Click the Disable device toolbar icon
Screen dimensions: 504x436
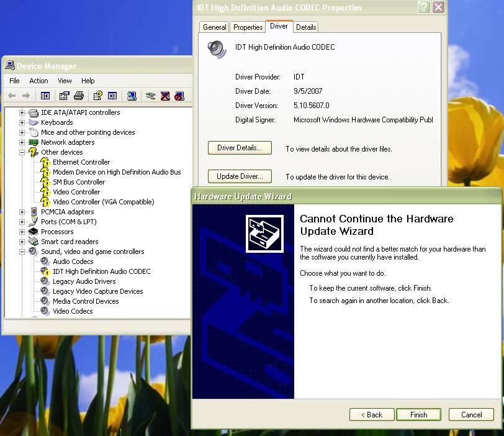pos(179,96)
